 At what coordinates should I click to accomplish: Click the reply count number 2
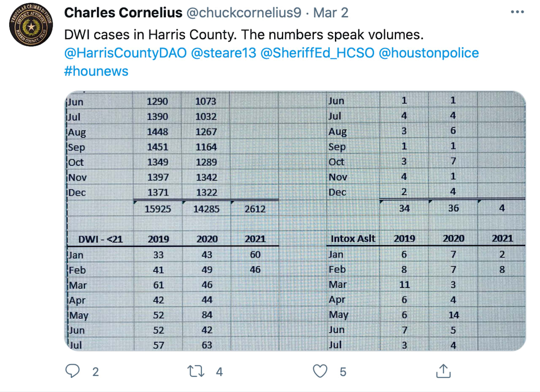click(95, 372)
